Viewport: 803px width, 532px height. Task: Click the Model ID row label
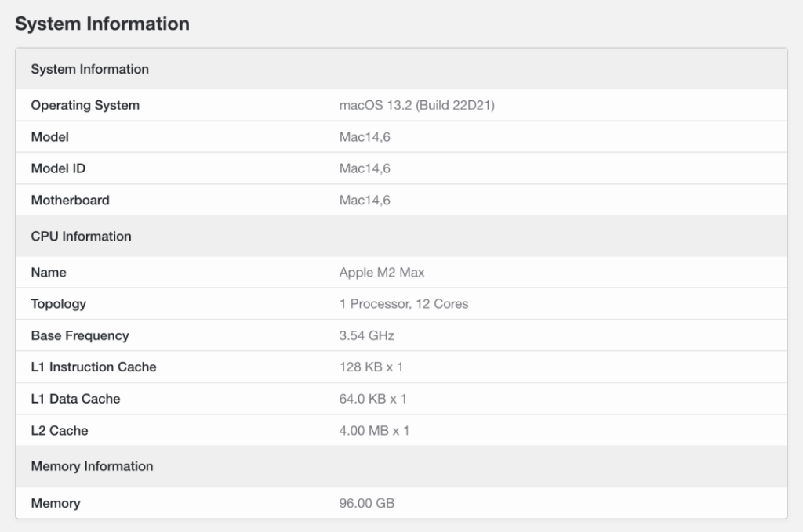pyautogui.click(x=58, y=168)
